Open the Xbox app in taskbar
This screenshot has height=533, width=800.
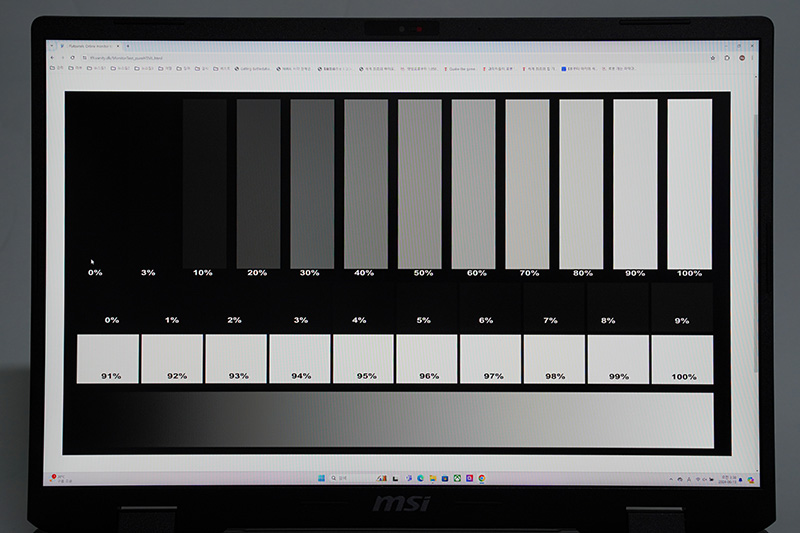coord(456,478)
